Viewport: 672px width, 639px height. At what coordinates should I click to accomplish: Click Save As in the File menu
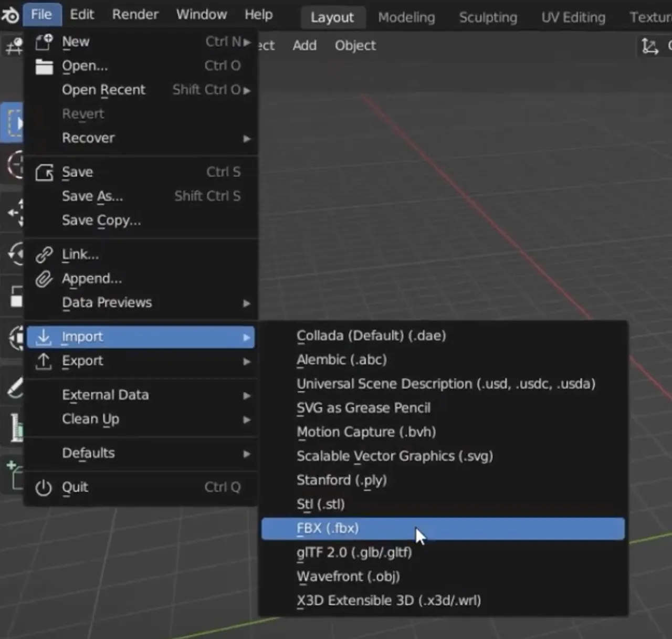(x=92, y=196)
